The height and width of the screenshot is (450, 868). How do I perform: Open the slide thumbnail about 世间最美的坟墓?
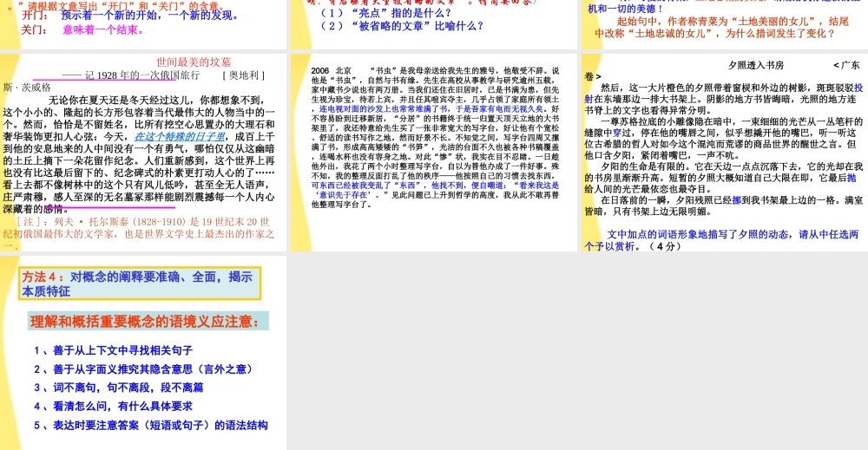pyautogui.click(x=143, y=153)
